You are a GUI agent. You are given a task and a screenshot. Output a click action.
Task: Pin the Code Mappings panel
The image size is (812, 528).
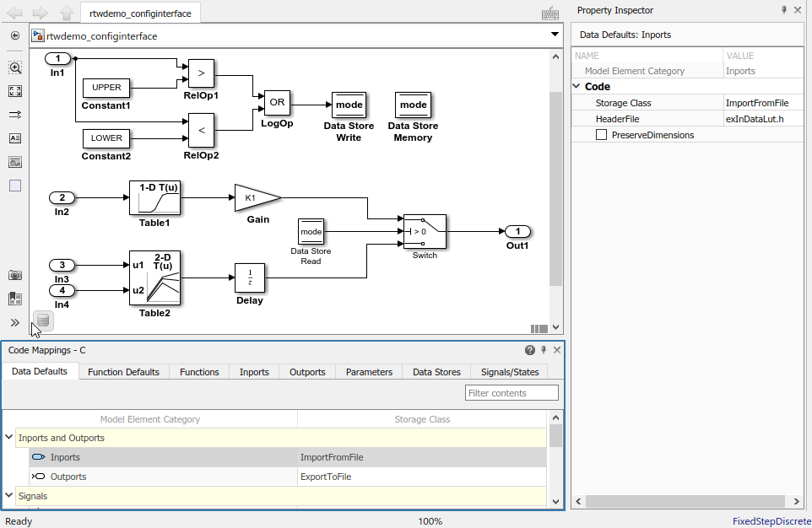click(x=544, y=349)
